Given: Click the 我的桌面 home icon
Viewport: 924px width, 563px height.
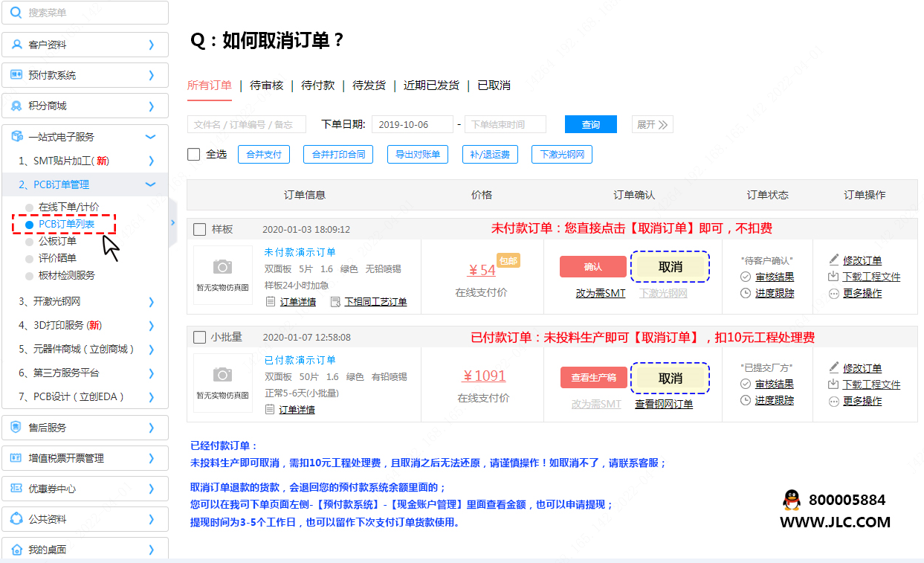Looking at the screenshot, I should click(x=16, y=550).
